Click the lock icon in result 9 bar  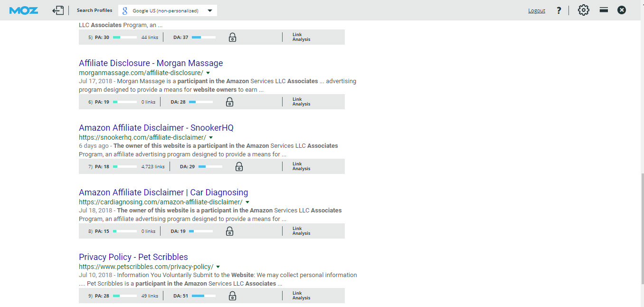coord(232,296)
